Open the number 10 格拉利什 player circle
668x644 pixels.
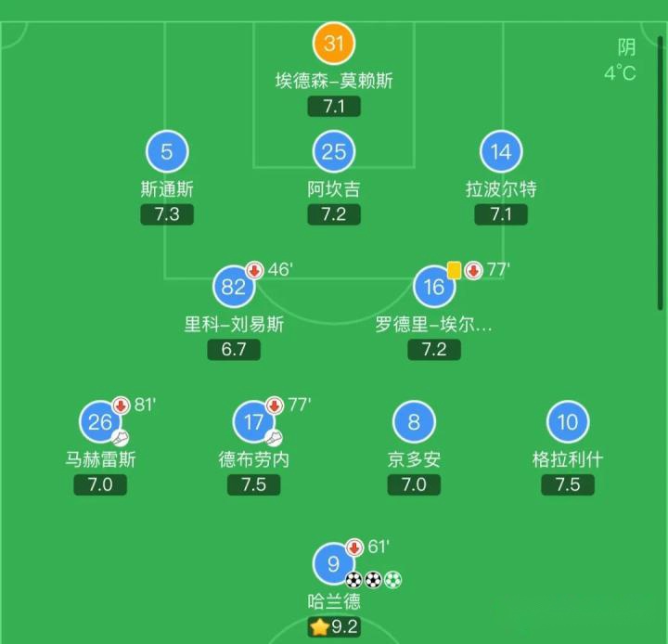[568, 423]
